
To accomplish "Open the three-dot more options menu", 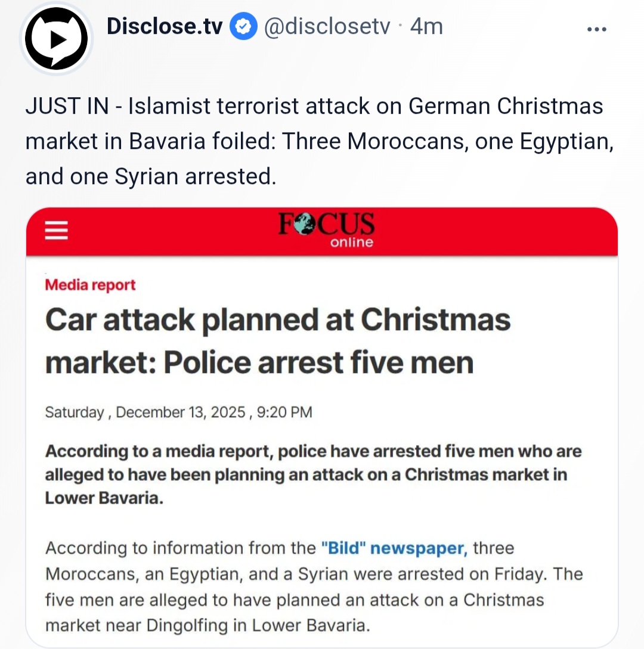I will [596, 29].
